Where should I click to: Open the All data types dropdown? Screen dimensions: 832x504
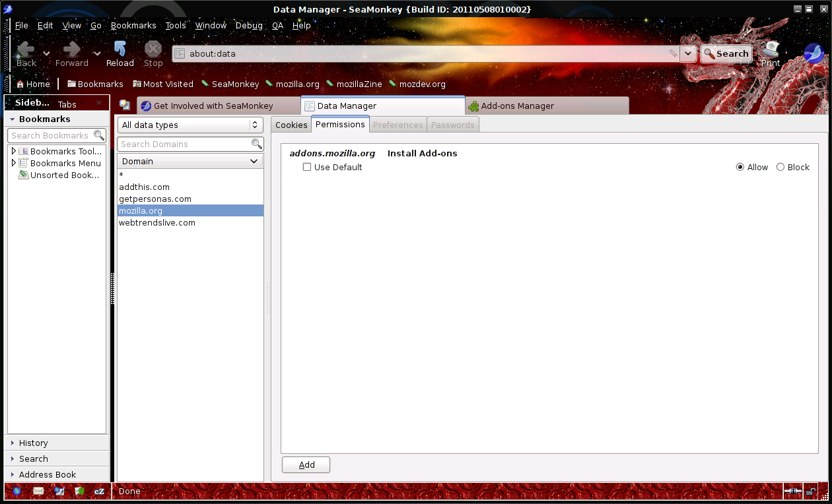pyautogui.click(x=190, y=125)
